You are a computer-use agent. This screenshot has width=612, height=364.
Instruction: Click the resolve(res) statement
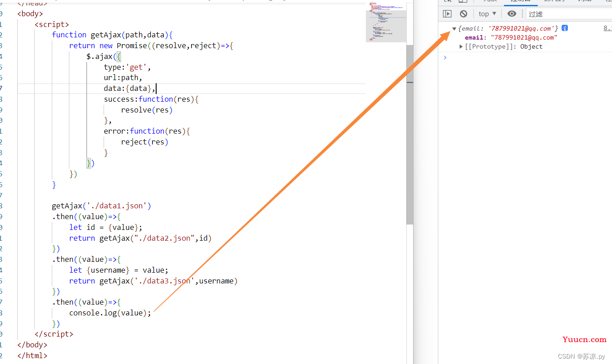coord(147,110)
